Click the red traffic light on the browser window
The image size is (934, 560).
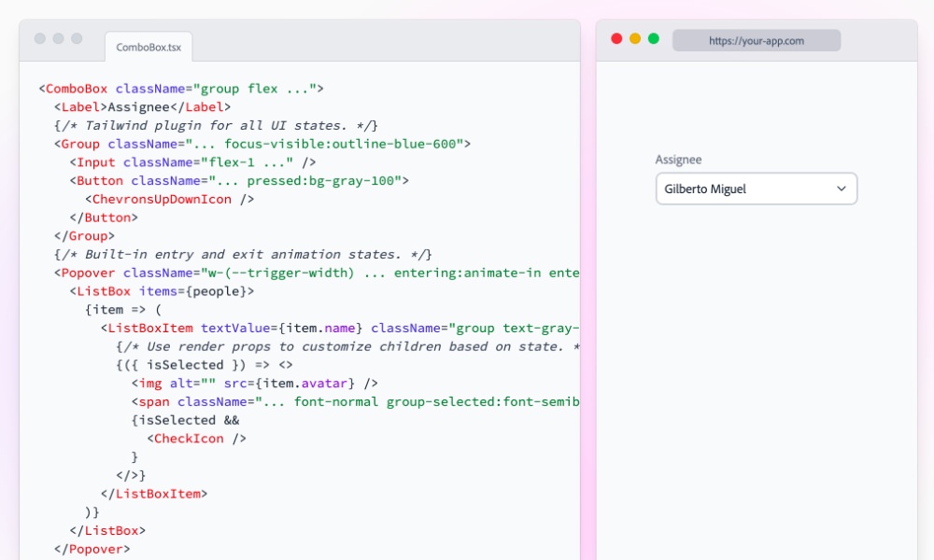617,39
